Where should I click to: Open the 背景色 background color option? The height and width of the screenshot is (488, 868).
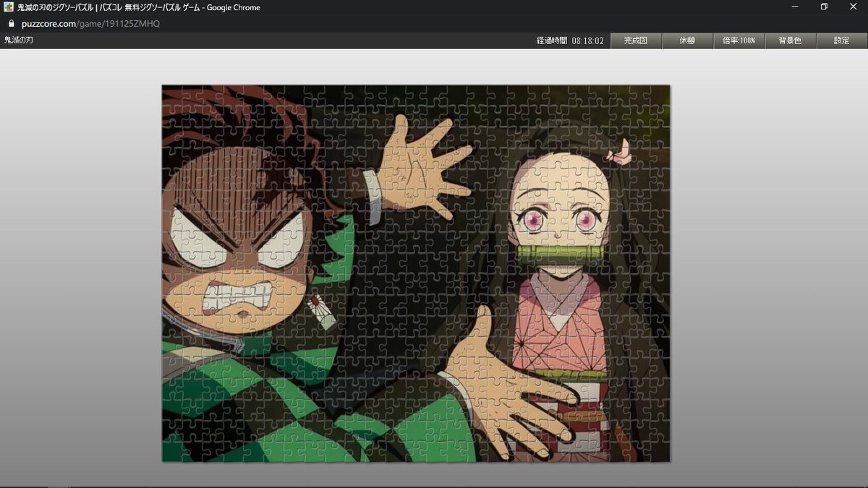click(790, 40)
